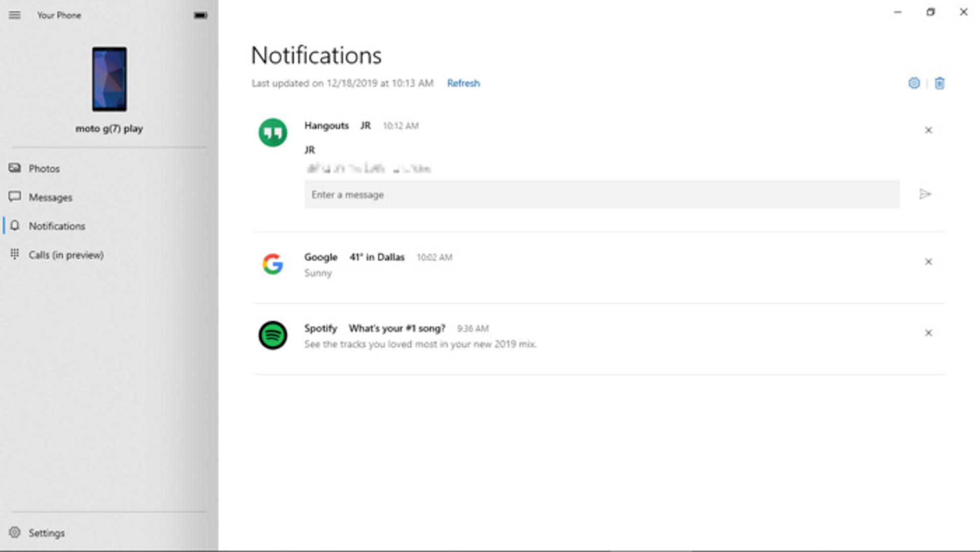The image size is (980, 552).
Task: Click the phone battery status icon
Action: [201, 15]
